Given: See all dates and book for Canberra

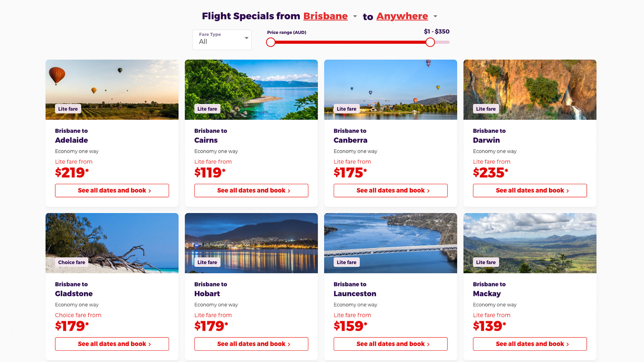Looking at the screenshot, I should (390, 191).
